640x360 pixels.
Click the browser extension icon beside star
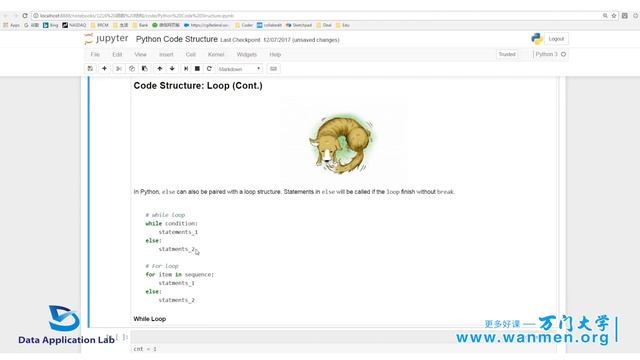(624, 16)
